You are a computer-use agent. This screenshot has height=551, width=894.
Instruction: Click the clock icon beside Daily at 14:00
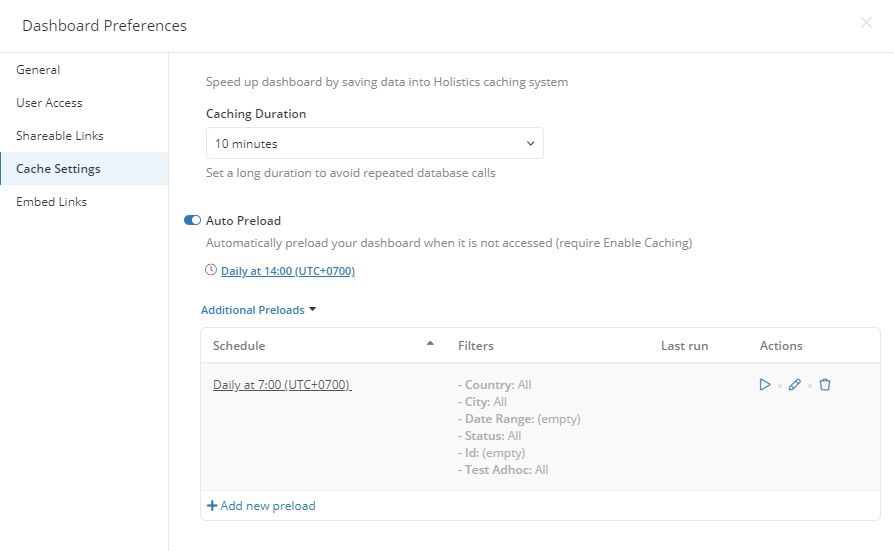click(210, 270)
